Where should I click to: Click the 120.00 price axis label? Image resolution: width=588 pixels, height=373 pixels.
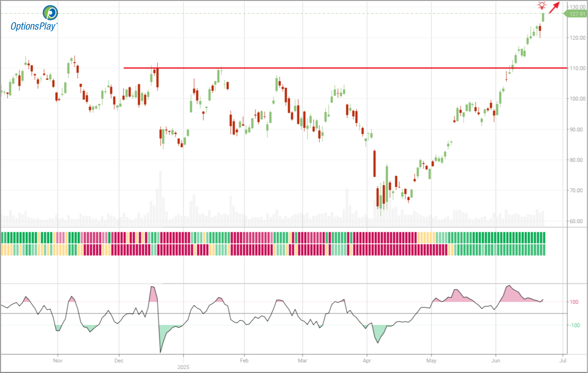578,38
